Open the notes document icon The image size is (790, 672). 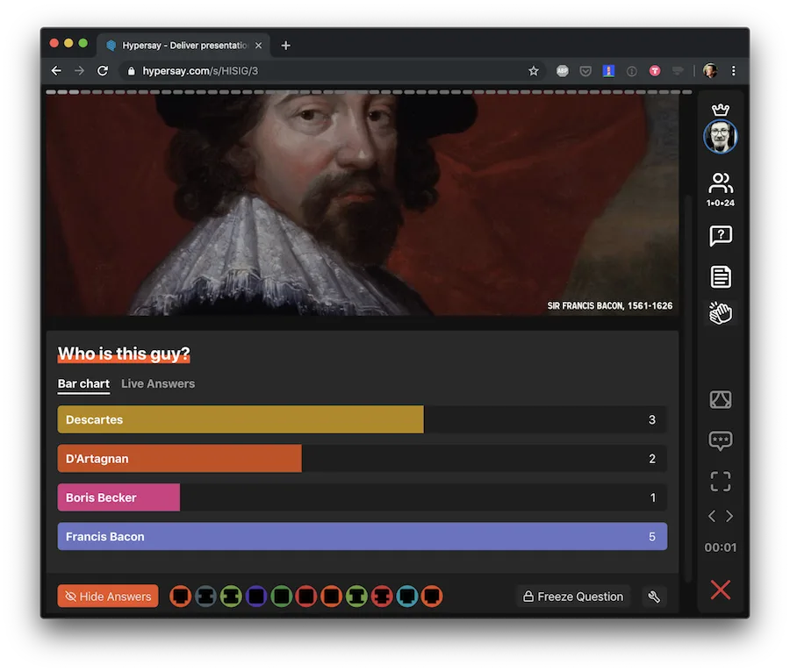point(721,277)
